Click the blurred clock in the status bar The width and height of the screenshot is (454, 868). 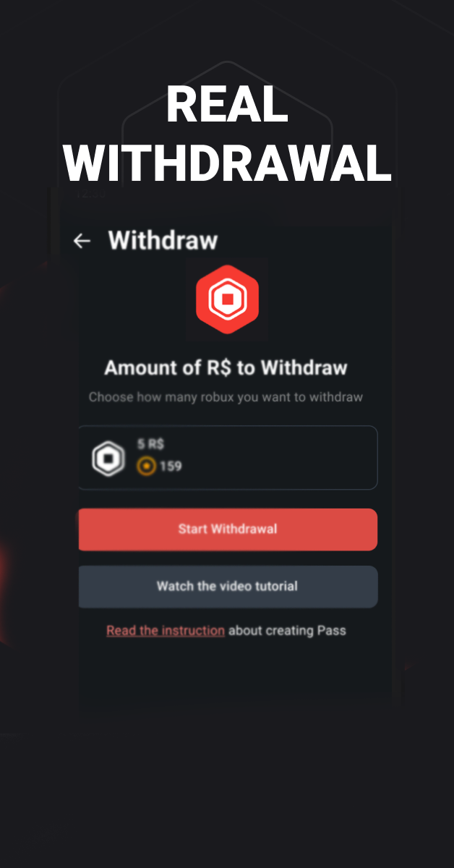[91, 194]
